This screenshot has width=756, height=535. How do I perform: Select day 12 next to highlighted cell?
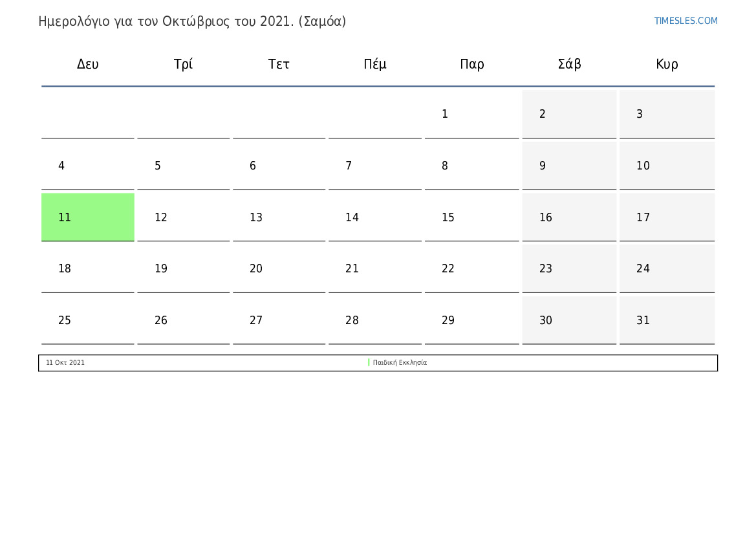pyautogui.click(x=183, y=217)
